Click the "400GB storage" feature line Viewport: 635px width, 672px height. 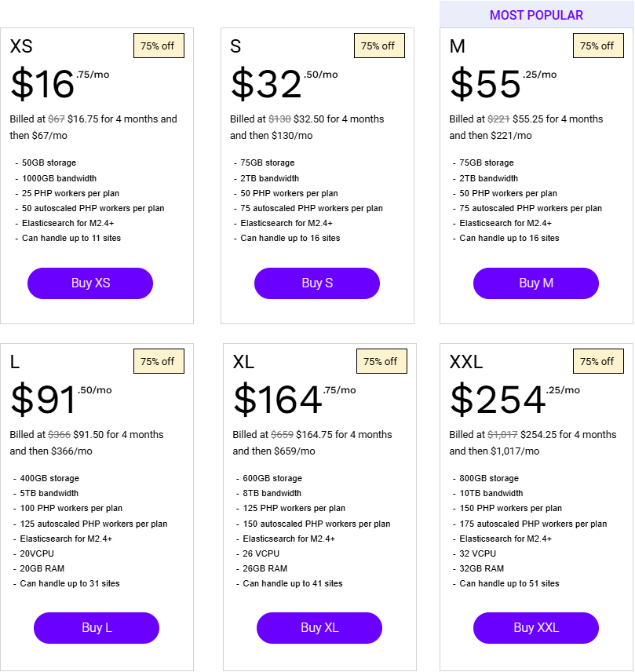(x=49, y=478)
